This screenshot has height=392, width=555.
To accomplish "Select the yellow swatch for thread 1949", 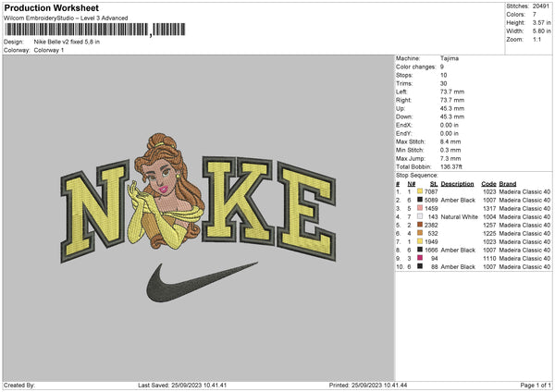I will click(x=420, y=241).
